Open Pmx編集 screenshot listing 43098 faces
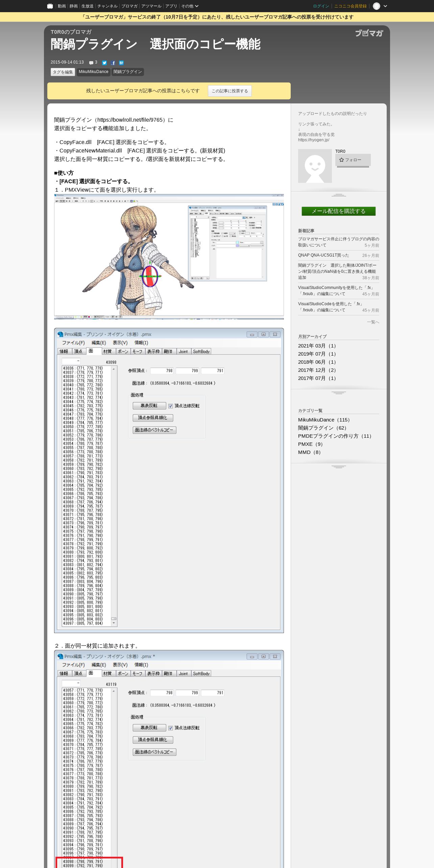 pos(169,480)
